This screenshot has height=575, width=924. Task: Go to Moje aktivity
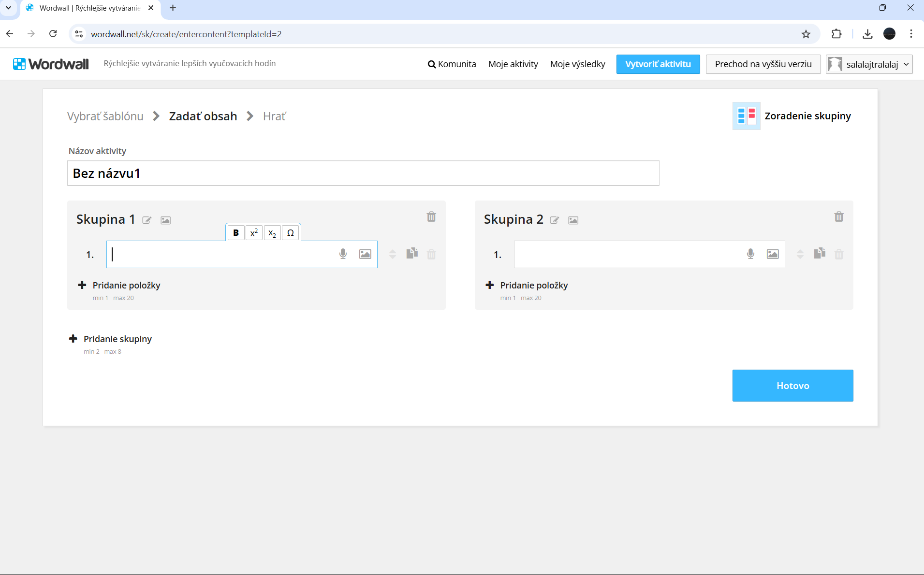pyautogui.click(x=513, y=64)
